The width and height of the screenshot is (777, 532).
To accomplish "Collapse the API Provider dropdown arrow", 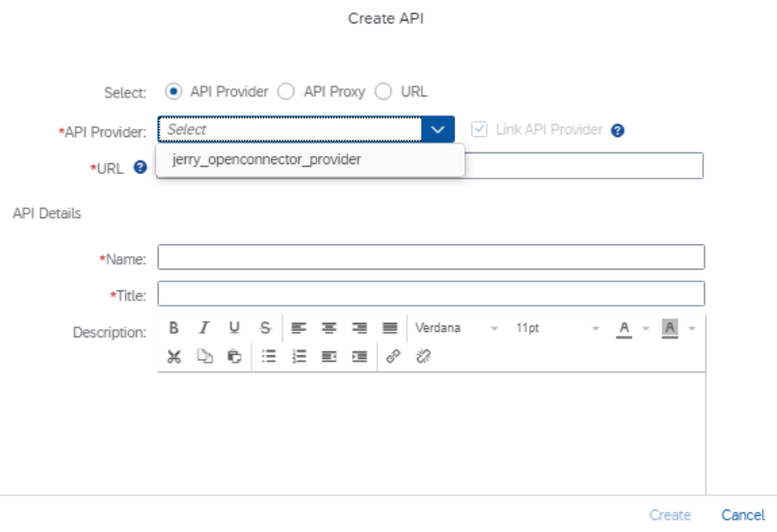I will tap(437, 130).
